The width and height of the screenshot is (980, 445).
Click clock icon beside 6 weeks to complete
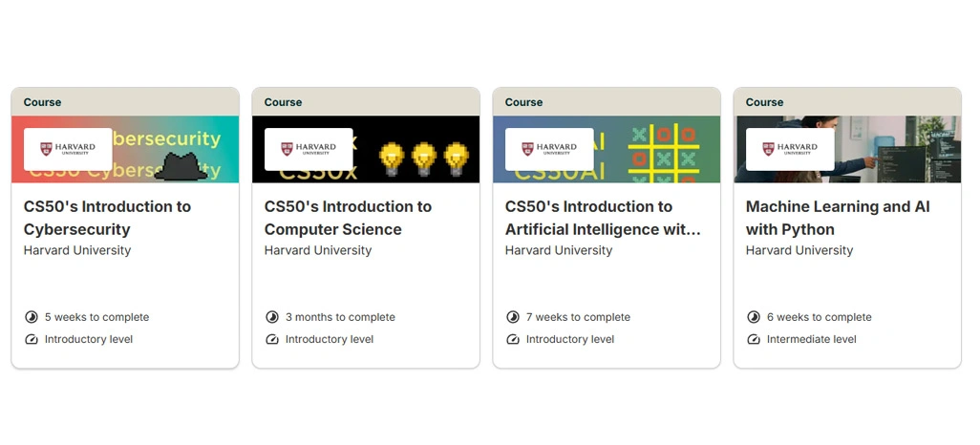pos(753,317)
